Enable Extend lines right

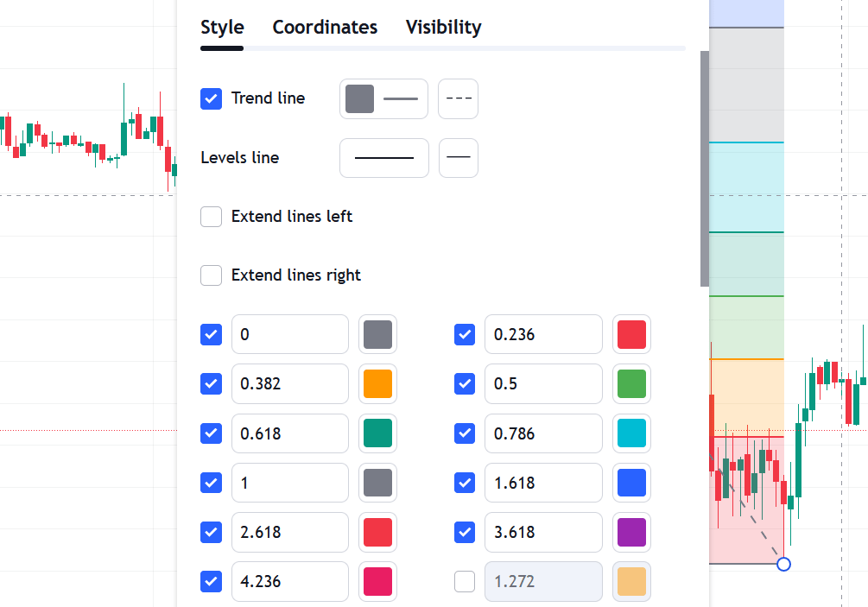coord(211,275)
